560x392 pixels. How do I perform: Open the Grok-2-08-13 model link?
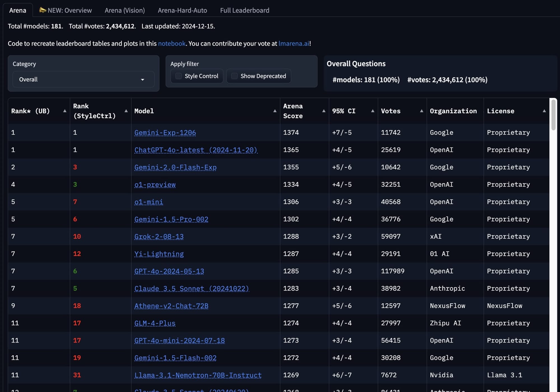point(159,237)
